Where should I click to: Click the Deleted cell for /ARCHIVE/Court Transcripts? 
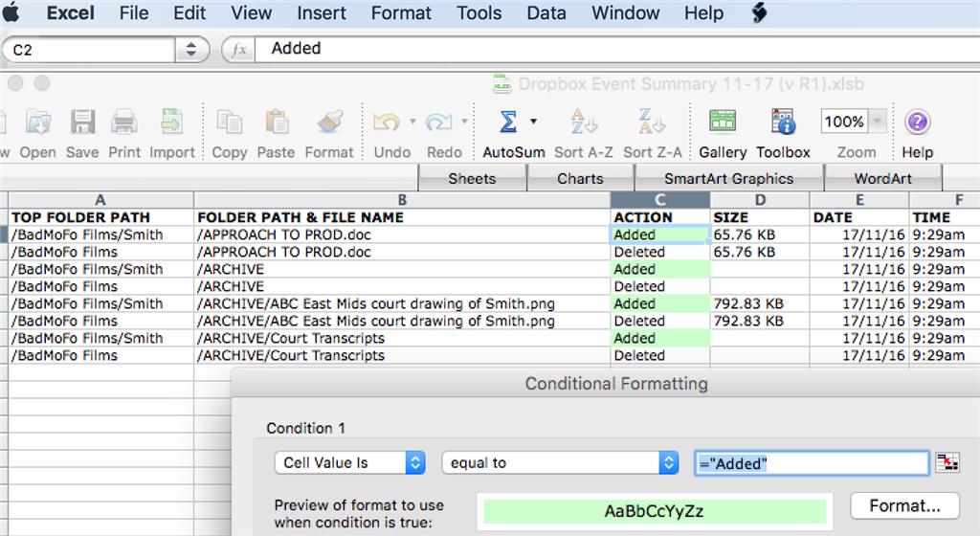point(660,355)
